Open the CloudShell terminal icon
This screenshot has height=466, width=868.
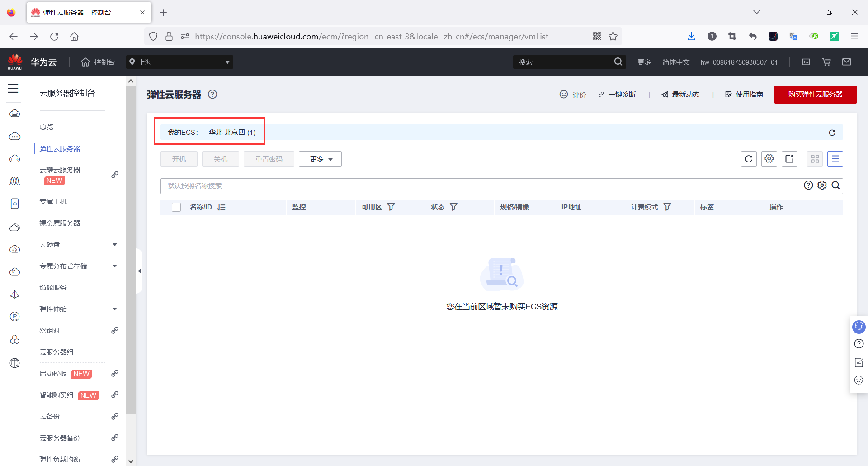[806, 62]
